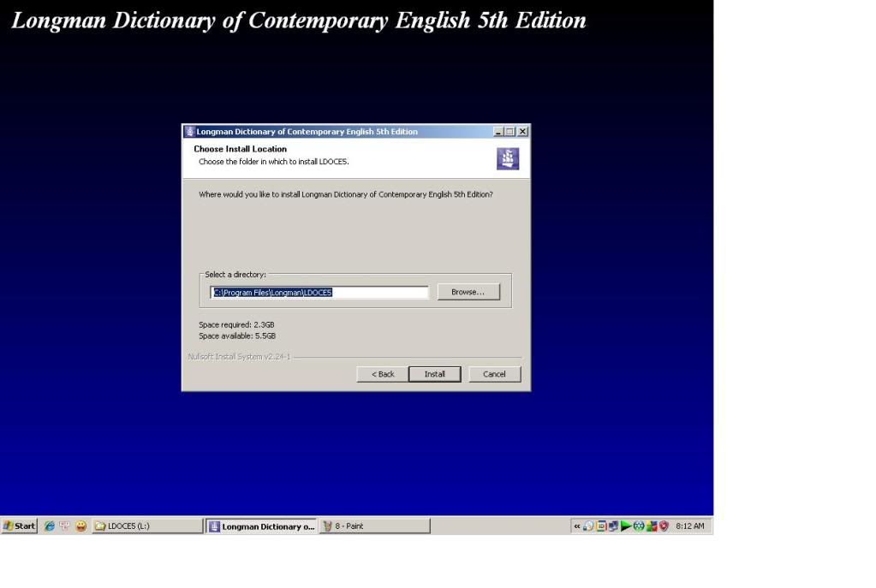
Task: Open the network computers tray icon
Action: pyautogui.click(x=613, y=526)
